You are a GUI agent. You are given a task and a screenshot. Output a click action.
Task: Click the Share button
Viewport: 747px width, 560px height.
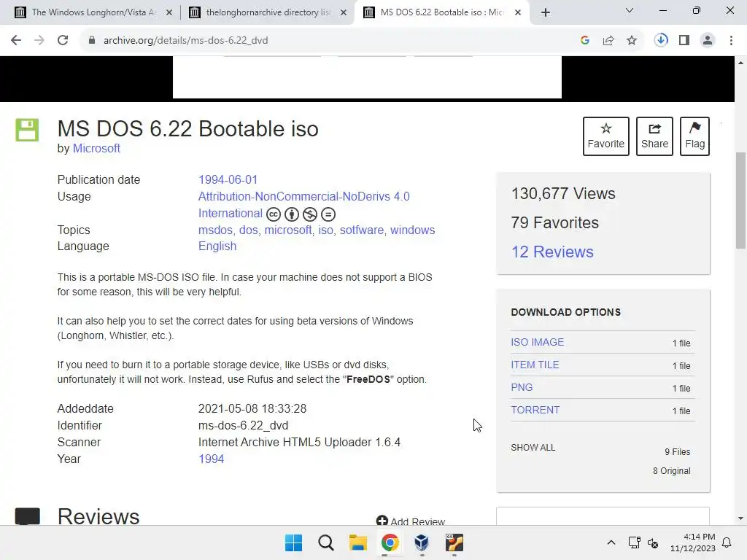[654, 136]
